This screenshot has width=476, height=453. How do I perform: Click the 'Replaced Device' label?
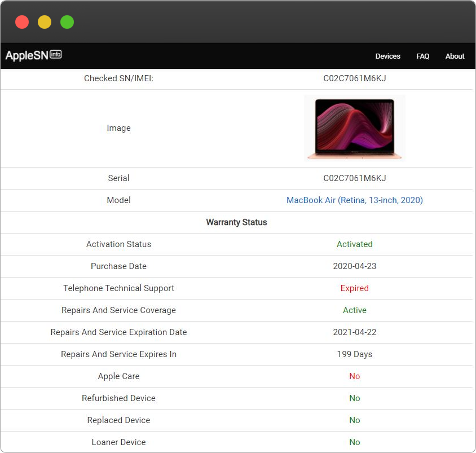[x=118, y=420]
